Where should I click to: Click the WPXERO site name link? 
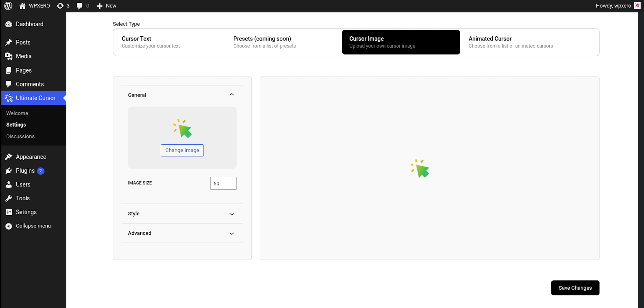coord(39,6)
